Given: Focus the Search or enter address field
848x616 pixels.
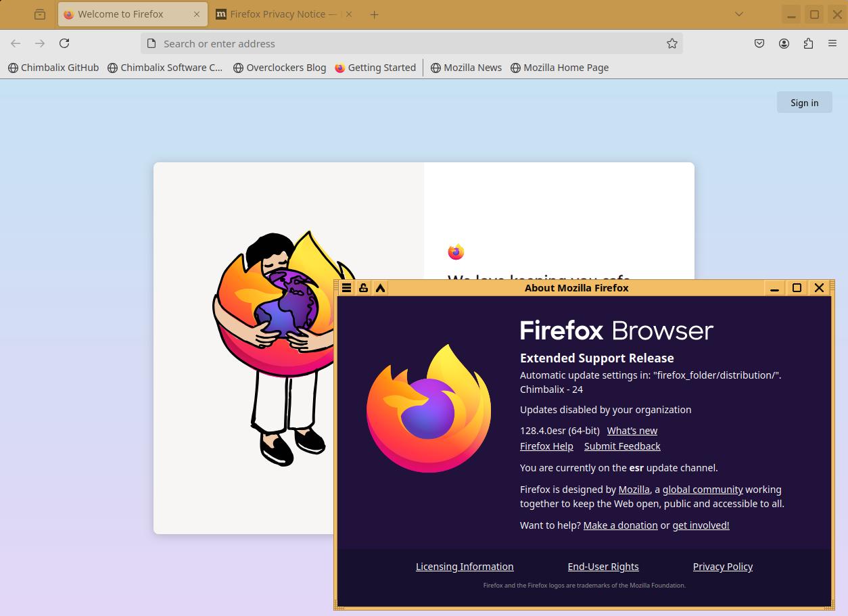Looking at the screenshot, I should 412,43.
